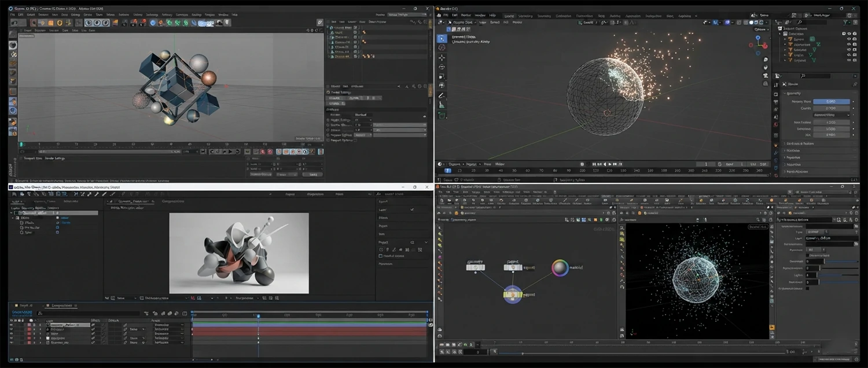Screen dimensions: 868x368
Task: Click the bottom-right button in Cinema 4D's coordinates panel
Action: click(312, 174)
